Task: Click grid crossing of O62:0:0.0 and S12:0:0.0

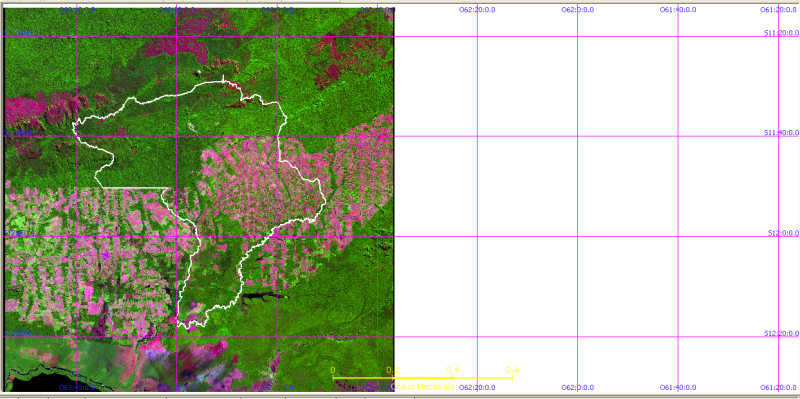Action: coord(578,236)
